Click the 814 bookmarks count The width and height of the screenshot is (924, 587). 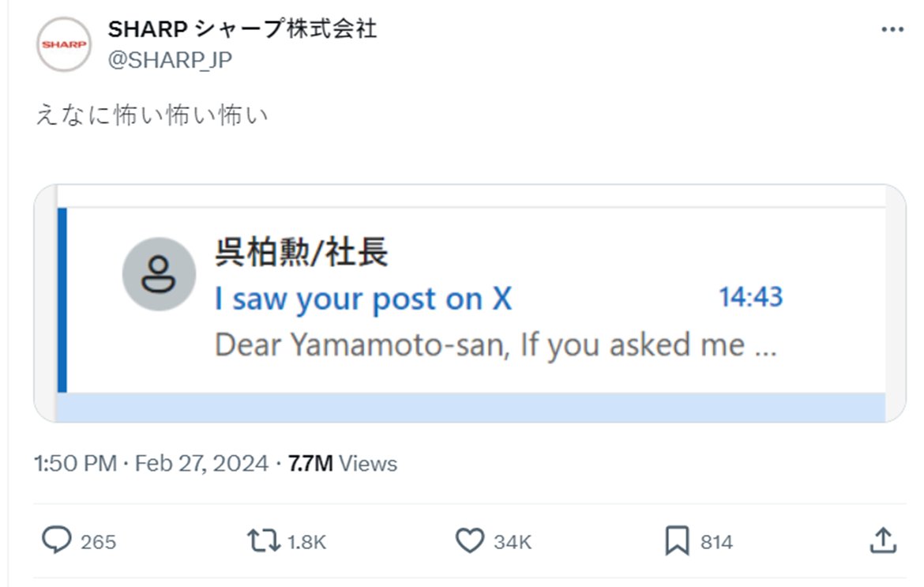(716, 543)
